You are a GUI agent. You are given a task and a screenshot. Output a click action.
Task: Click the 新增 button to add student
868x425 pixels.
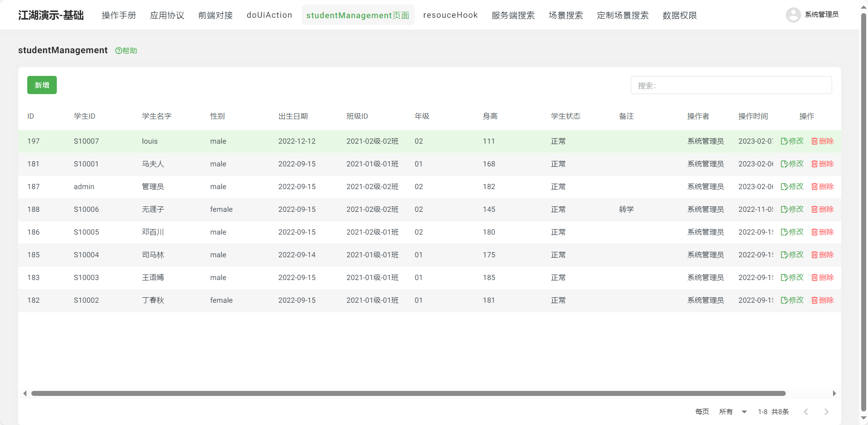pyautogui.click(x=42, y=85)
